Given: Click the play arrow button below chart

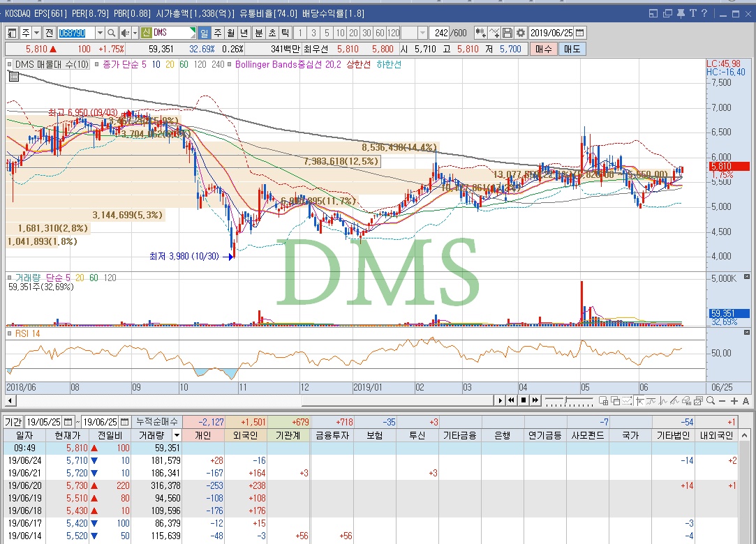Looking at the screenshot, I should (x=500, y=400).
